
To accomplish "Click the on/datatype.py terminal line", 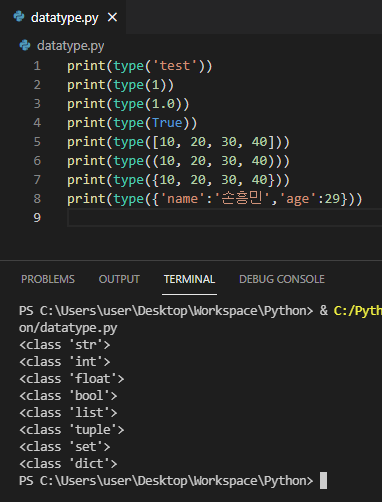I will (68, 328).
